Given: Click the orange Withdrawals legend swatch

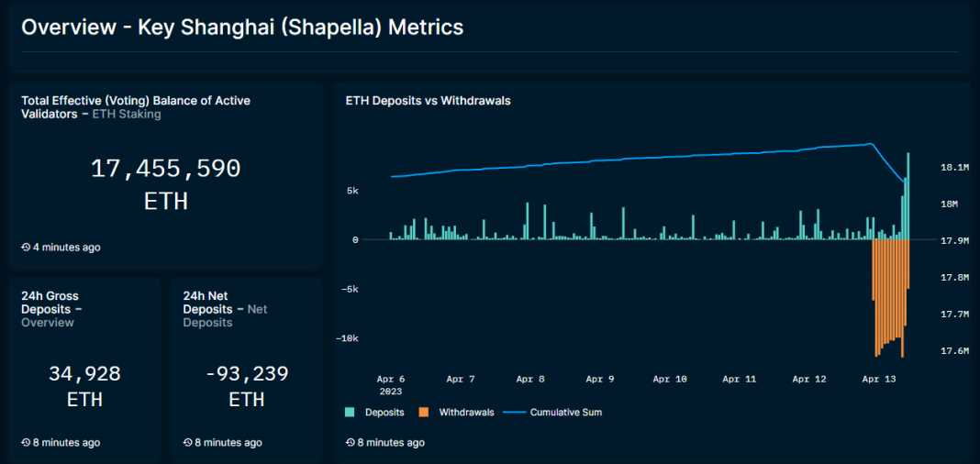Looking at the screenshot, I should tap(424, 413).
